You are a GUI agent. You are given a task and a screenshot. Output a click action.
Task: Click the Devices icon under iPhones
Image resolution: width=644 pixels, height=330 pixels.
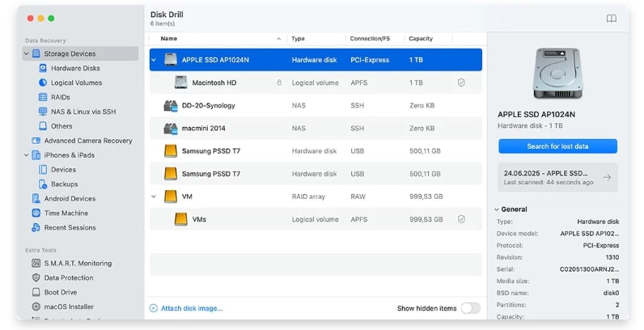pyautogui.click(x=43, y=170)
